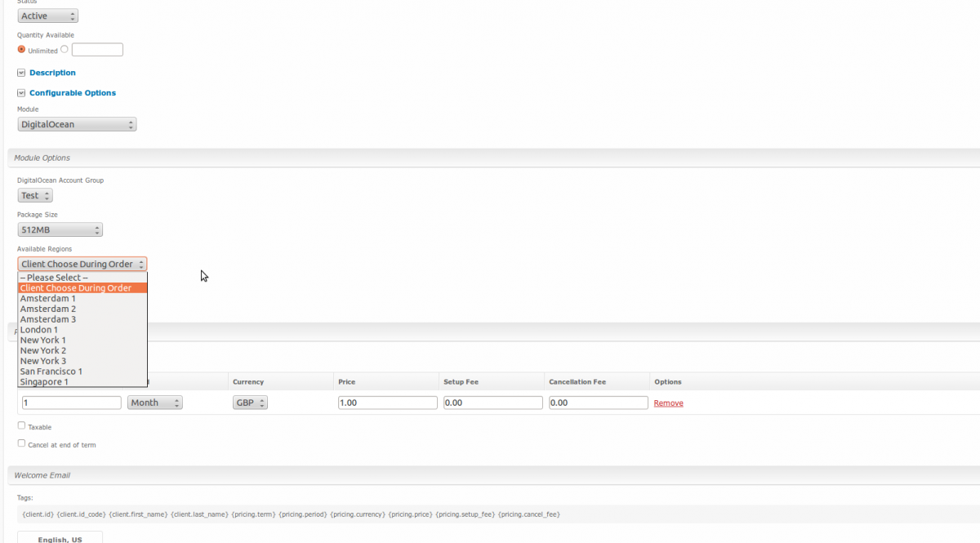
Task: Click the {pricing.cancel_fee} tag text
Action: 529,514
